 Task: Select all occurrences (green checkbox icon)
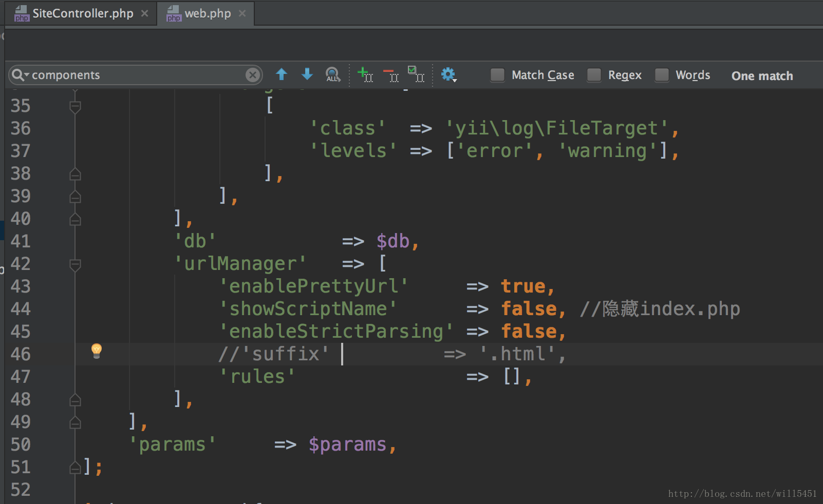[x=416, y=74]
